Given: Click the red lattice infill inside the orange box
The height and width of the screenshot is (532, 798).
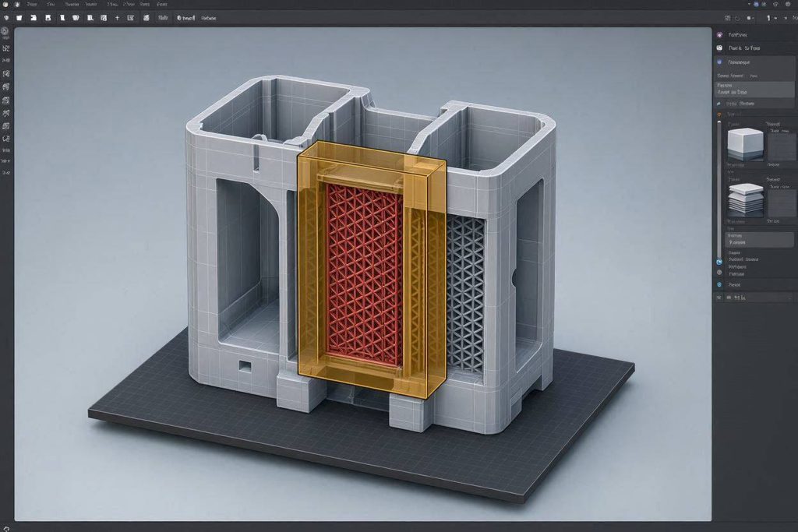Looking at the screenshot, I should 365,275.
